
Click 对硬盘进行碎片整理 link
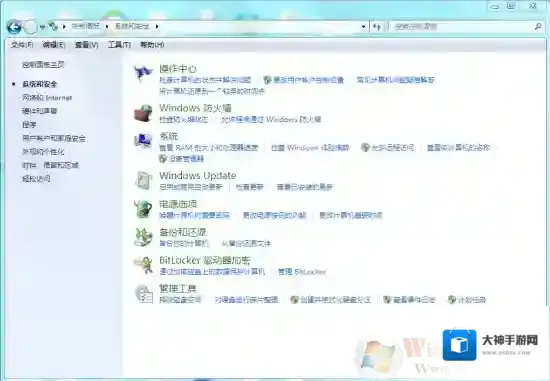click(246, 300)
